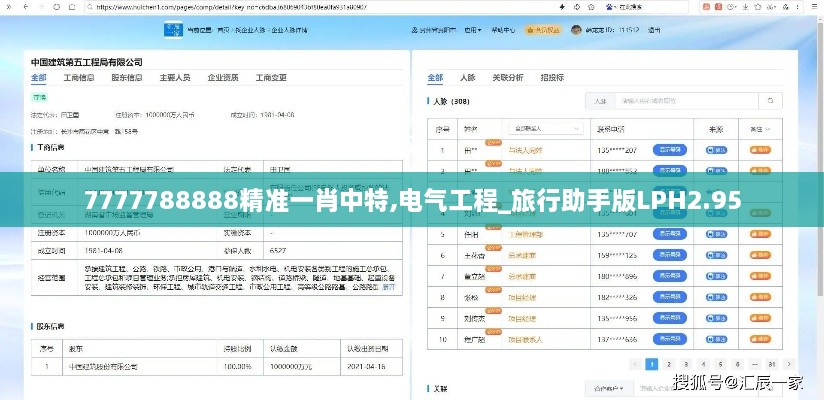Click the blue show-number button in row 5

coord(670,234)
